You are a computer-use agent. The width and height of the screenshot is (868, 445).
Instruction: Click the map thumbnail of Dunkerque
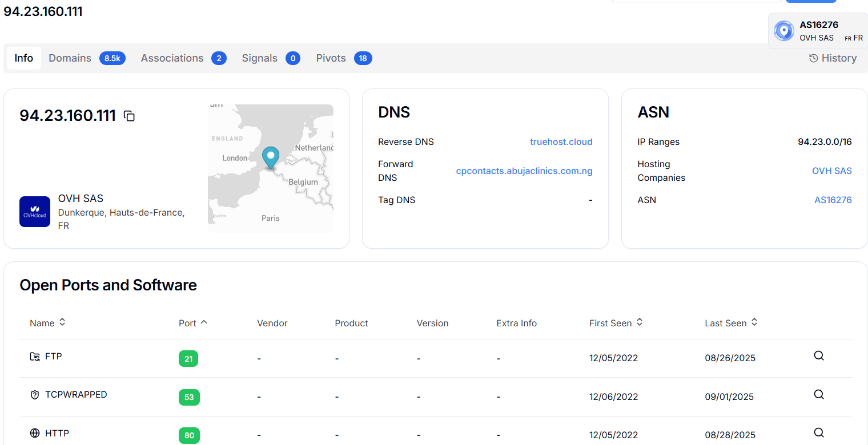click(271, 168)
